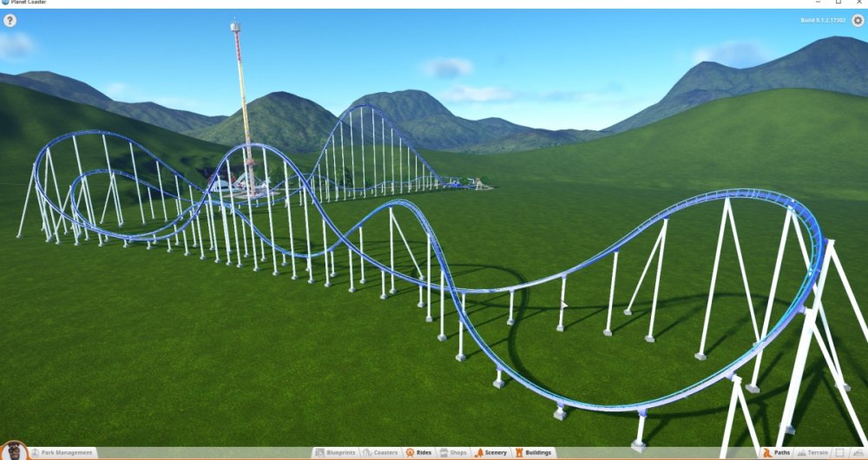Click the gorilla avatar portrait
Image resolution: width=868 pixels, height=460 pixels.
point(14,452)
